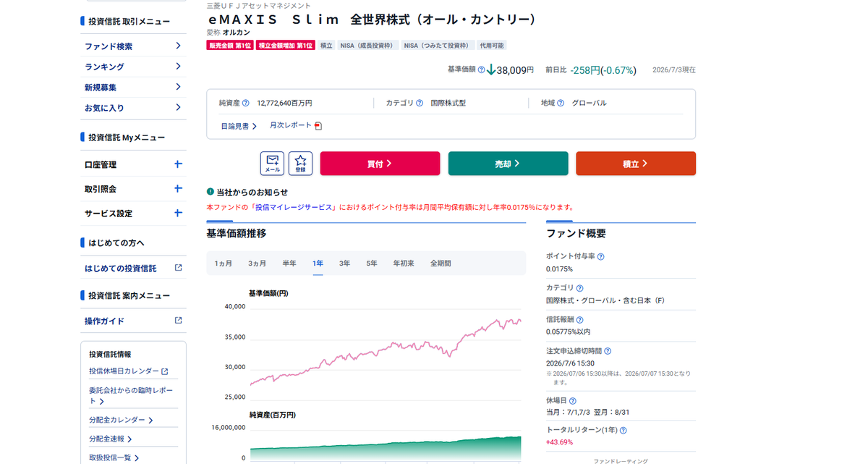Click chevron beside 目論見書
The width and height of the screenshot is (868, 464).
tap(254, 126)
